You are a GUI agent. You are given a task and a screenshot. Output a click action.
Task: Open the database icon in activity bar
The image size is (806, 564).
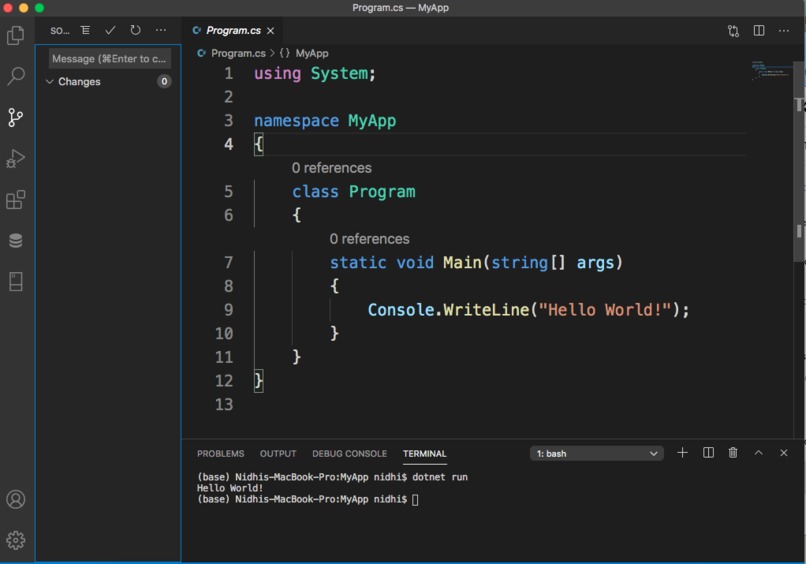15,240
